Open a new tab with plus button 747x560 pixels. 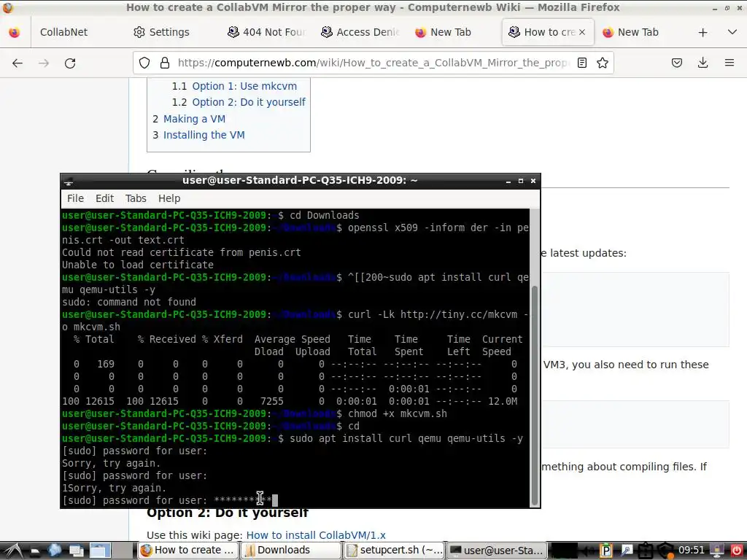pos(703,32)
